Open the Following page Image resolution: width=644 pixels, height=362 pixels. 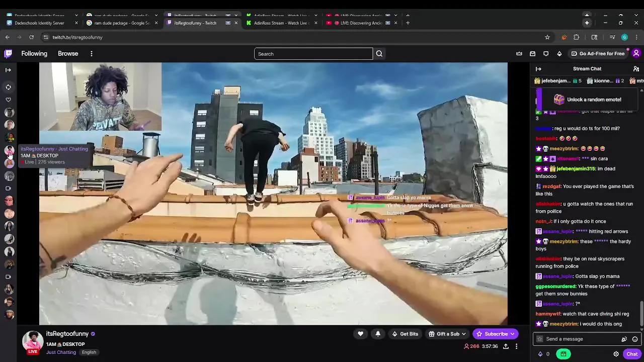tap(34, 54)
